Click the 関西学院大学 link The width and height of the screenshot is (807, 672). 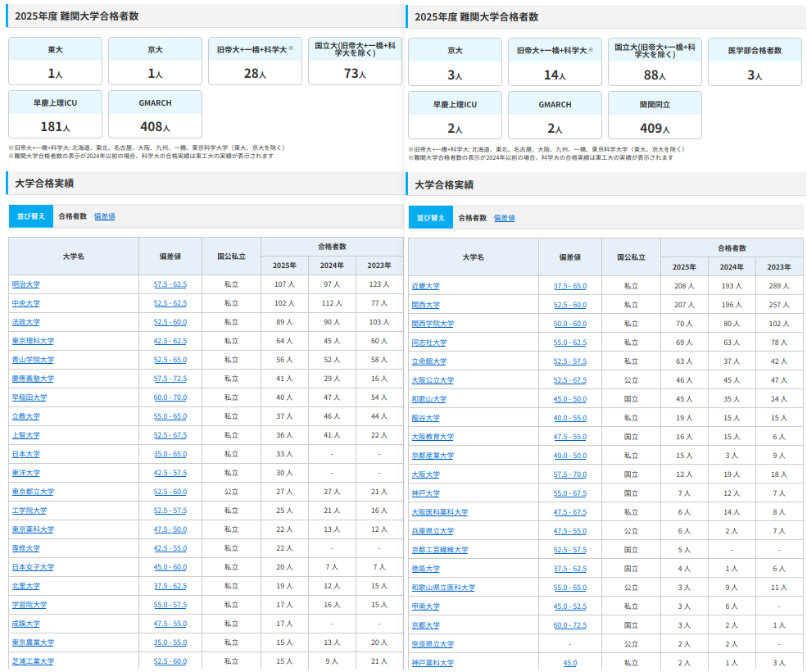(433, 324)
